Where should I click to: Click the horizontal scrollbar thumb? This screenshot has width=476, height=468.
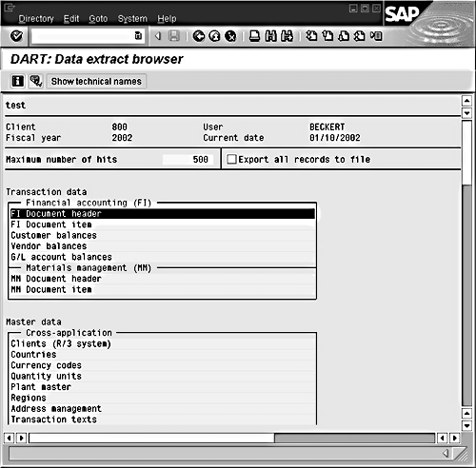point(151,439)
